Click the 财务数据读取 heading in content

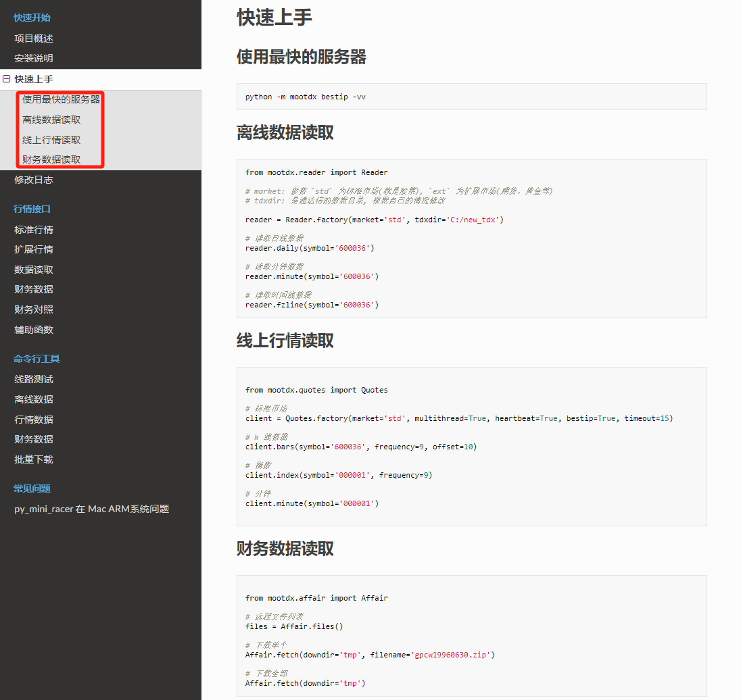285,549
